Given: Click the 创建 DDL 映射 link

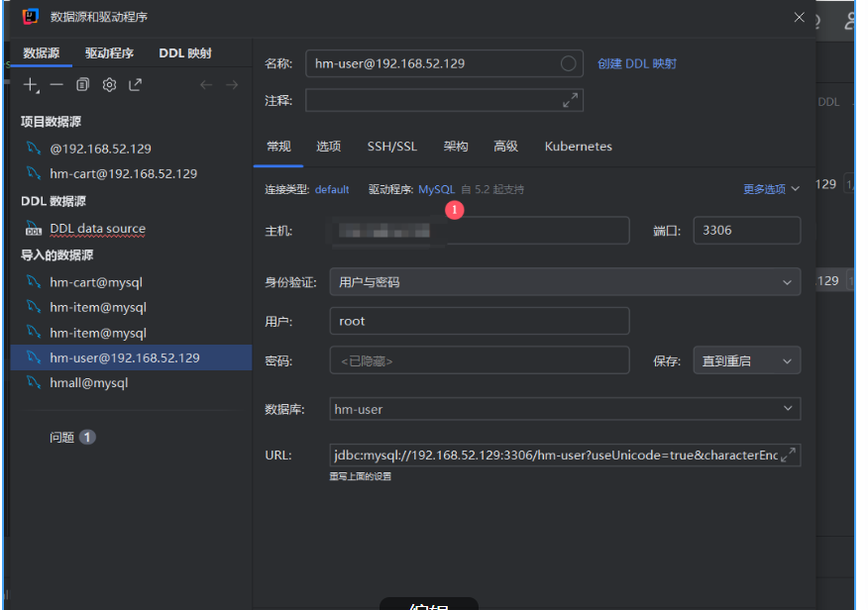Looking at the screenshot, I should [x=637, y=63].
